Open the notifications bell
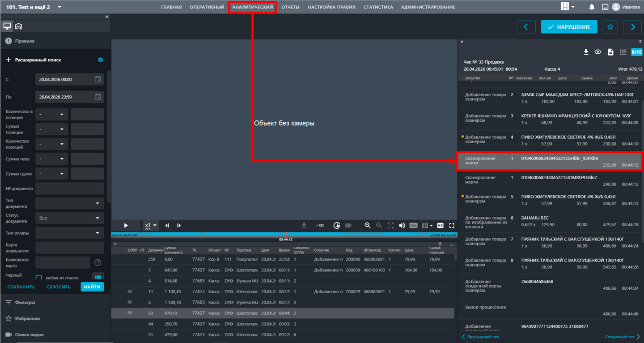 tap(592, 7)
